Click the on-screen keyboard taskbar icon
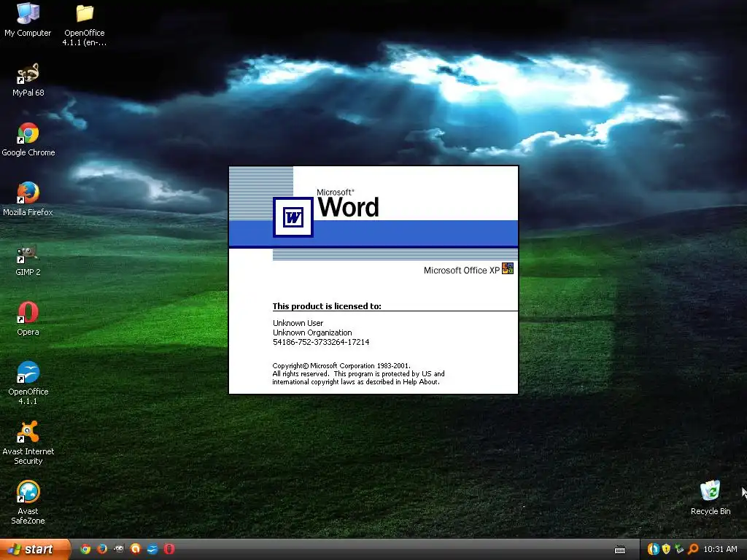 620,550
